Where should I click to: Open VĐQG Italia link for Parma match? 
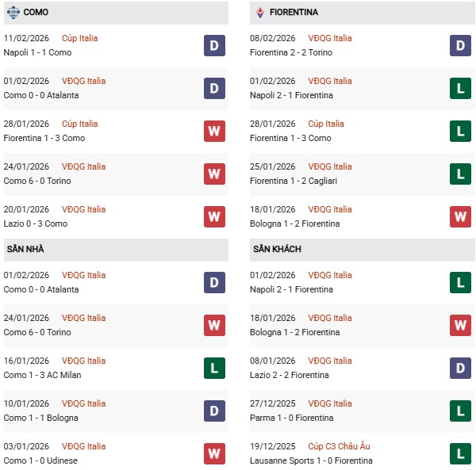coord(329,403)
